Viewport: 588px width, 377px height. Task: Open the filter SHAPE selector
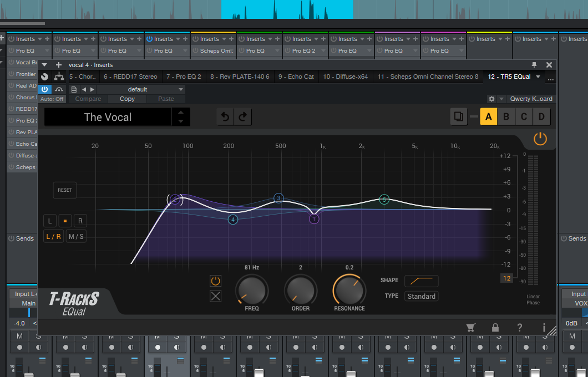pyautogui.click(x=421, y=281)
